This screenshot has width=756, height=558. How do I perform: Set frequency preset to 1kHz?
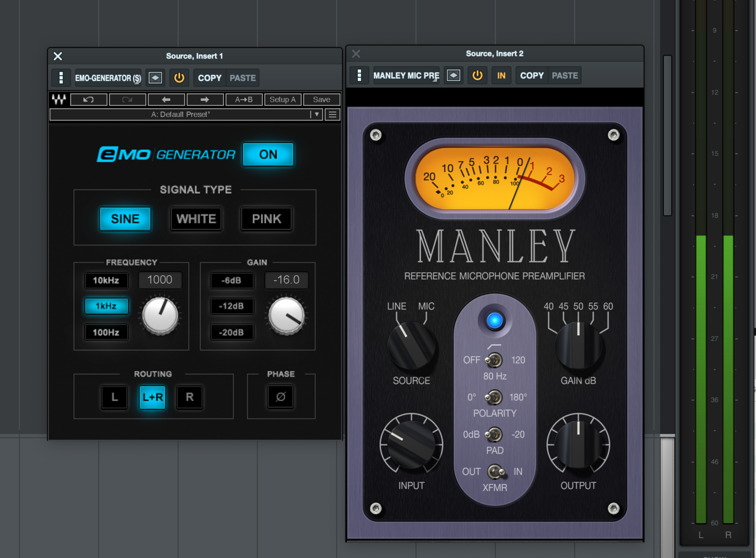[x=106, y=306]
